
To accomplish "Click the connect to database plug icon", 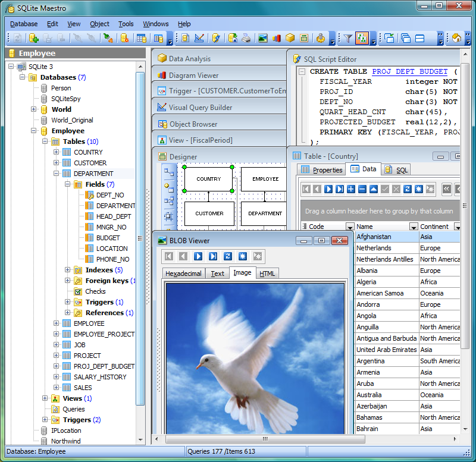I will click(108, 38).
